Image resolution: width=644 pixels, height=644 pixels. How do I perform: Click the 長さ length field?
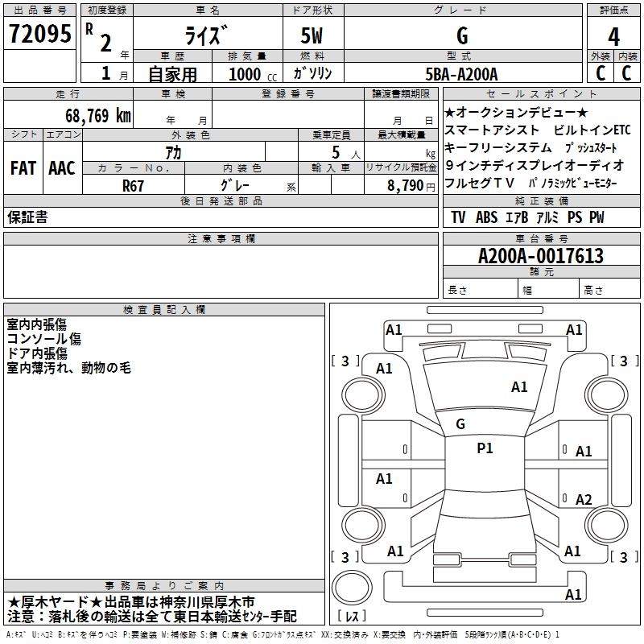[x=480, y=290]
